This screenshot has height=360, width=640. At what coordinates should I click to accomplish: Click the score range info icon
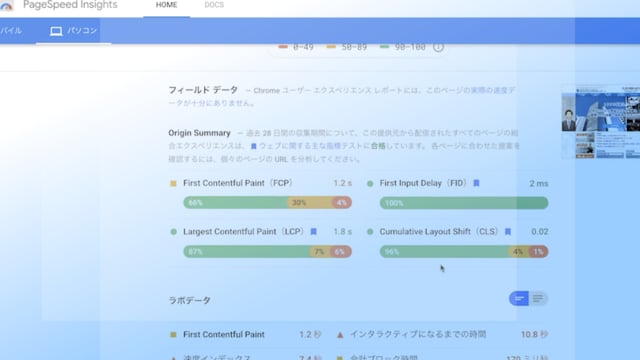coord(438,47)
